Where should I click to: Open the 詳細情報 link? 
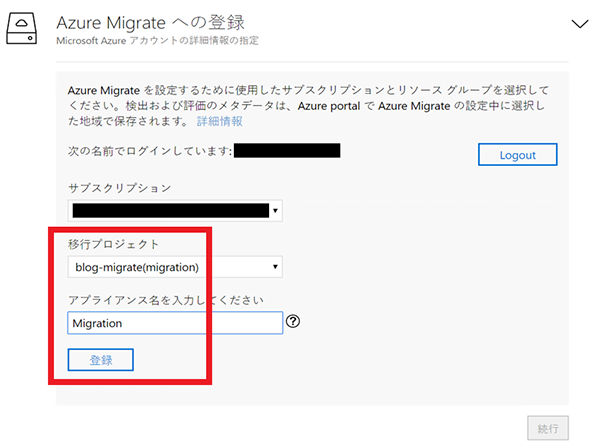[x=220, y=121]
